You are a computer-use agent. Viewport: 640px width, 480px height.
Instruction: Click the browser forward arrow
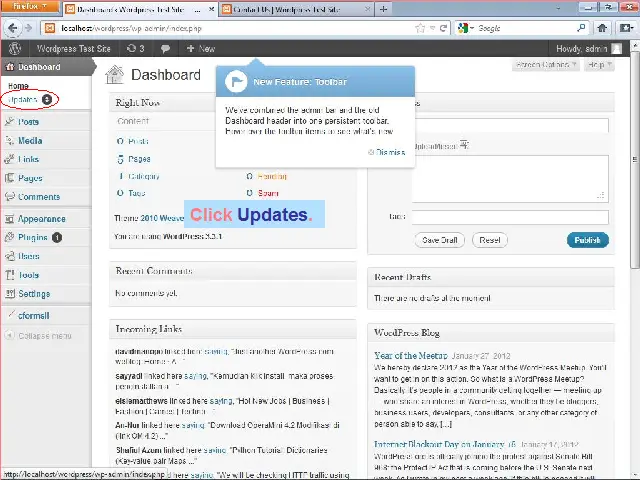pyautogui.click(x=28, y=28)
